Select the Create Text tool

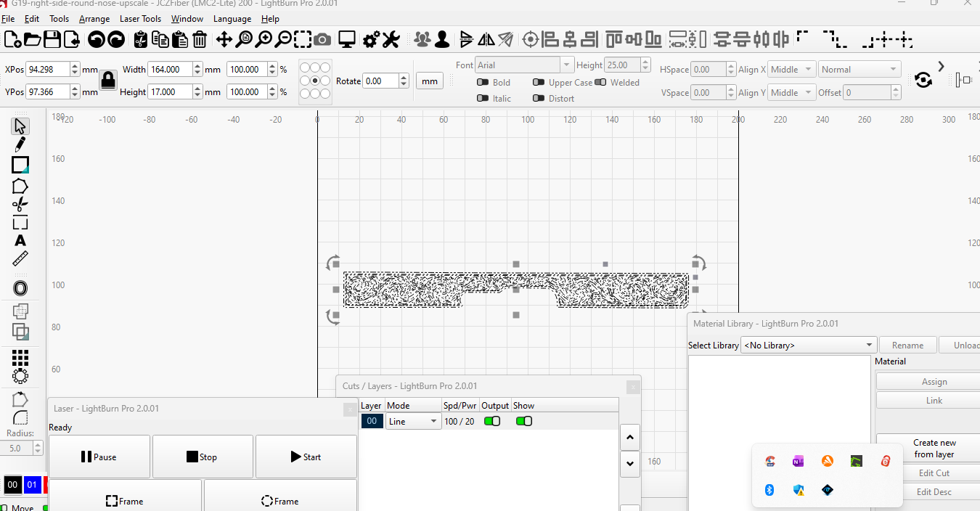tap(20, 241)
